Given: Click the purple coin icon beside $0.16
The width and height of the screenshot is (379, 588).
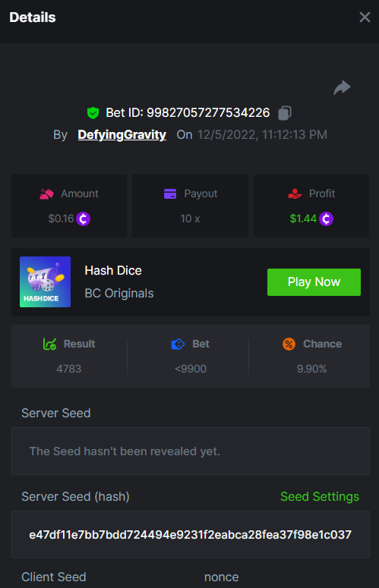Looking at the screenshot, I should 84,219.
